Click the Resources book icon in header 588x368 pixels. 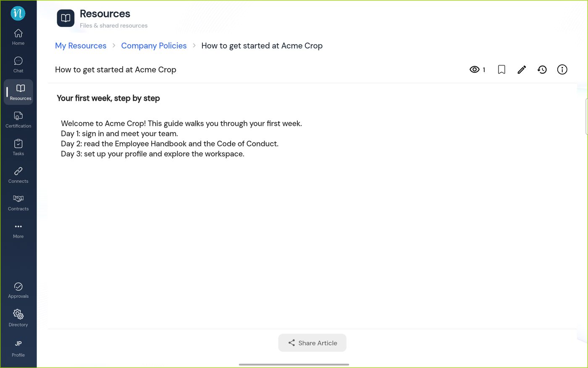(x=66, y=18)
